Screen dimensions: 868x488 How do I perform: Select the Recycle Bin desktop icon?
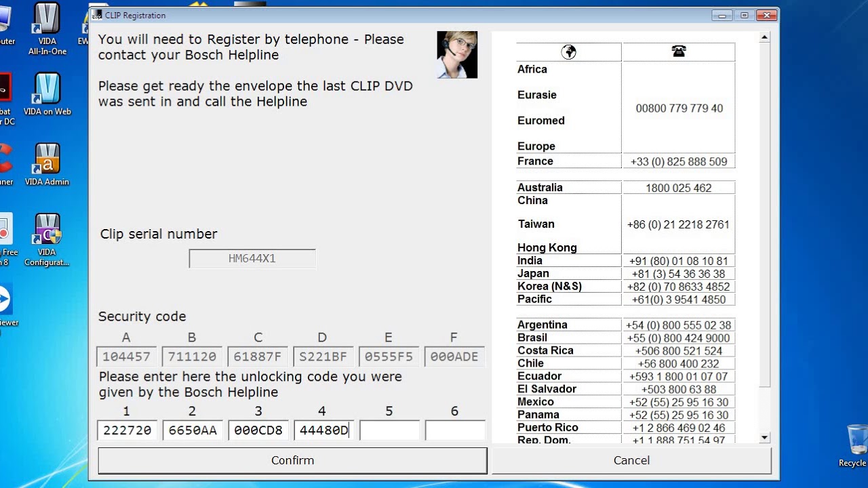855,445
